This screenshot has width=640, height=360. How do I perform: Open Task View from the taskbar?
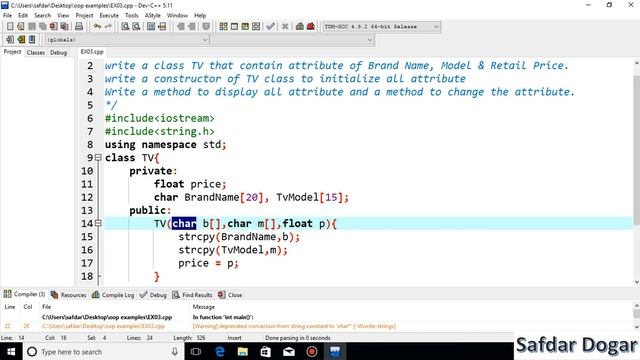[x=196, y=351]
